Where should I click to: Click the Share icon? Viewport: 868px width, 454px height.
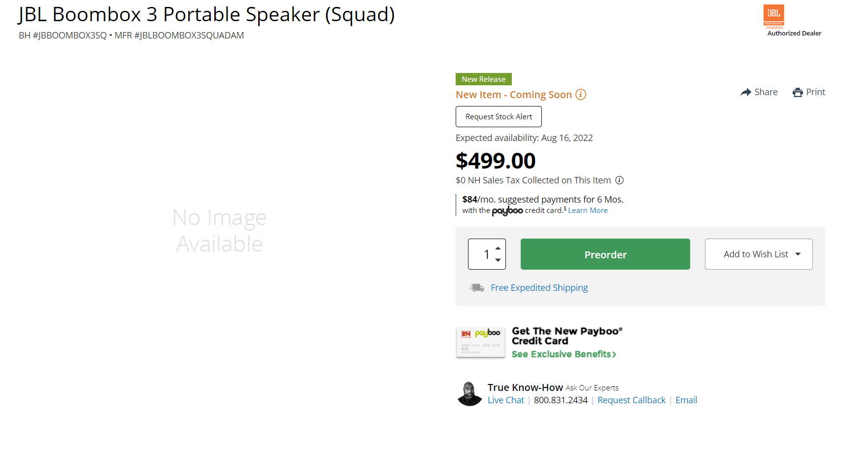coord(746,92)
